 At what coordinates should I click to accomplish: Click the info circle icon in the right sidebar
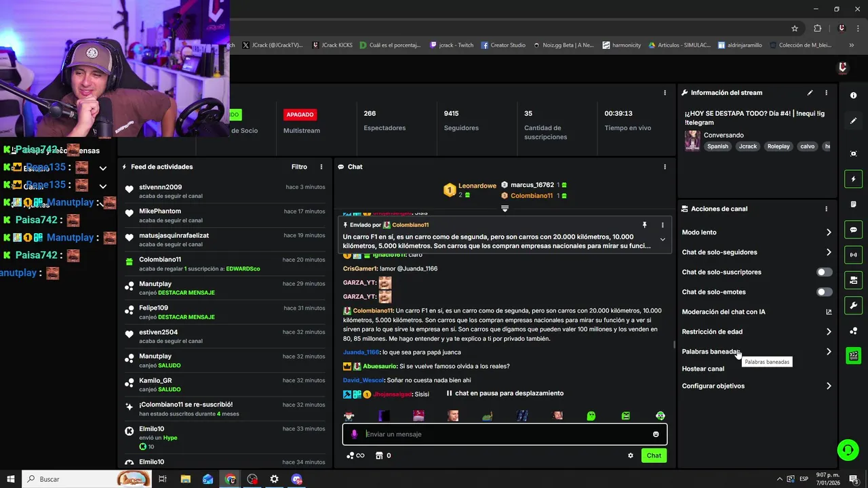click(853, 96)
